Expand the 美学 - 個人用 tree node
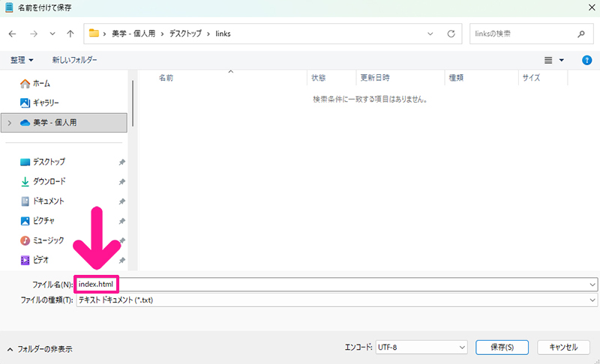Image resolution: width=600 pixels, height=364 pixels. tap(9, 122)
